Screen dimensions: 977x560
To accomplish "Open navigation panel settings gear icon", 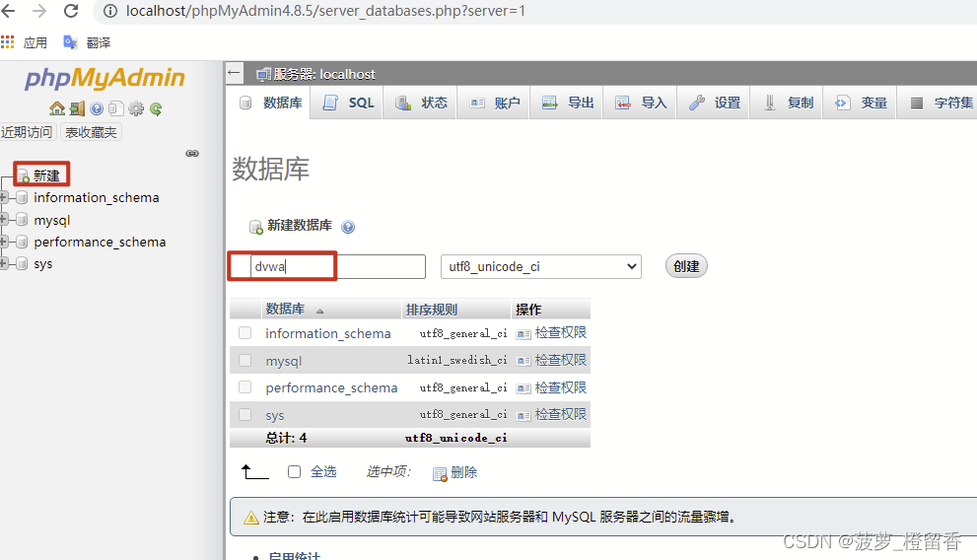I will click(136, 109).
